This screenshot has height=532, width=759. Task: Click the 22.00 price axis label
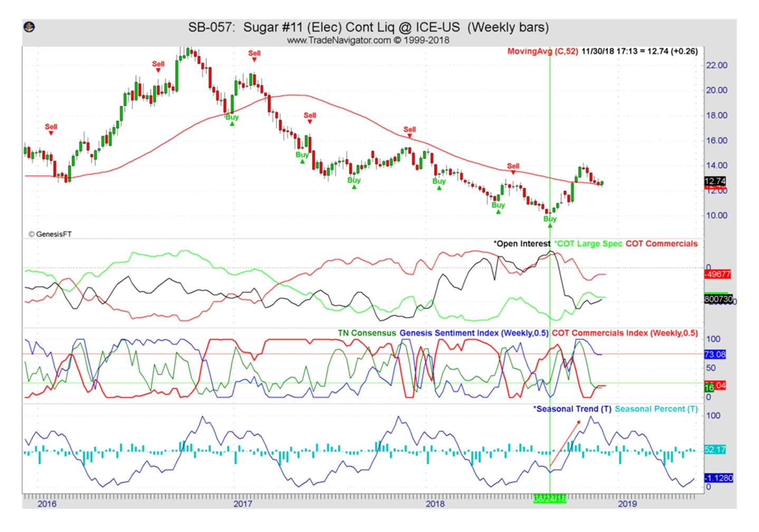(717, 65)
